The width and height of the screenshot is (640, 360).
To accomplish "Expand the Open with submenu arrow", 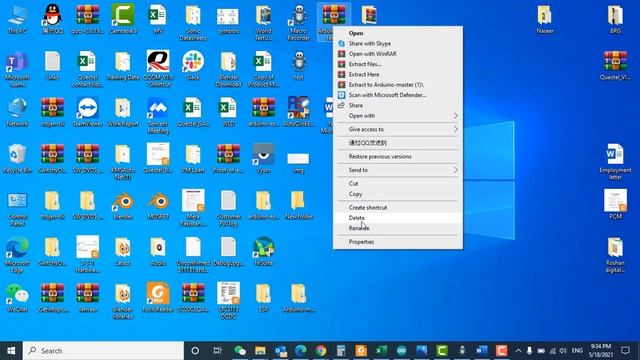I will pos(456,116).
